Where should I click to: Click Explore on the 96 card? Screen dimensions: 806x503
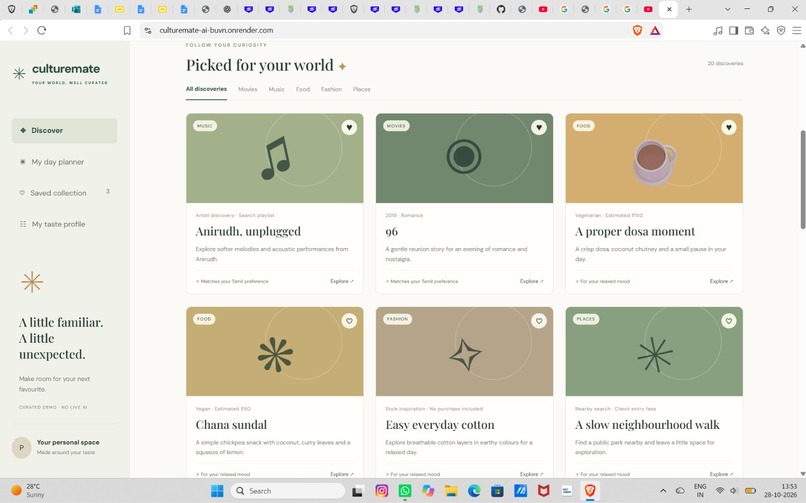click(532, 281)
